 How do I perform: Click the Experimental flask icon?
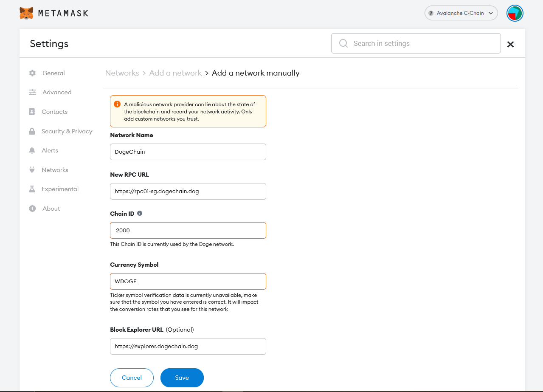tap(32, 189)
